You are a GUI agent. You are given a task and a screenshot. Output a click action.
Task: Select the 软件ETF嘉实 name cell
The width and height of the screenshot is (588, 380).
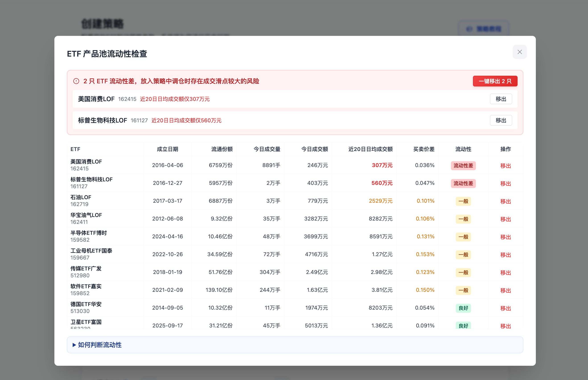point(105,290)
